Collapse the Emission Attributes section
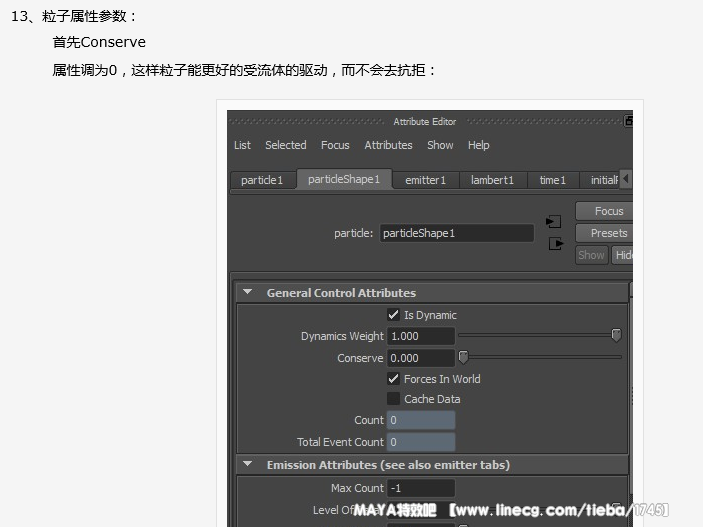Viewport: 703px width, 527px height. pyautogui.click(x=247, y=464)
